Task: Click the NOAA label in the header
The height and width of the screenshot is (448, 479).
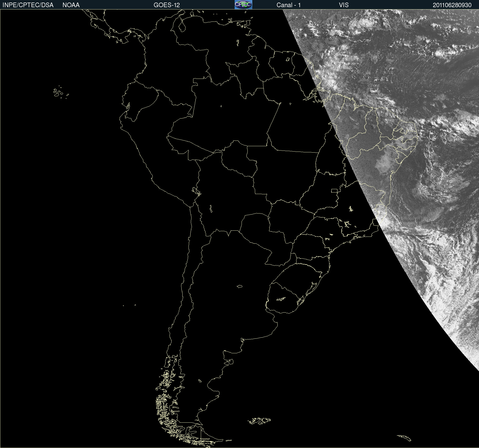Action: 71,5
